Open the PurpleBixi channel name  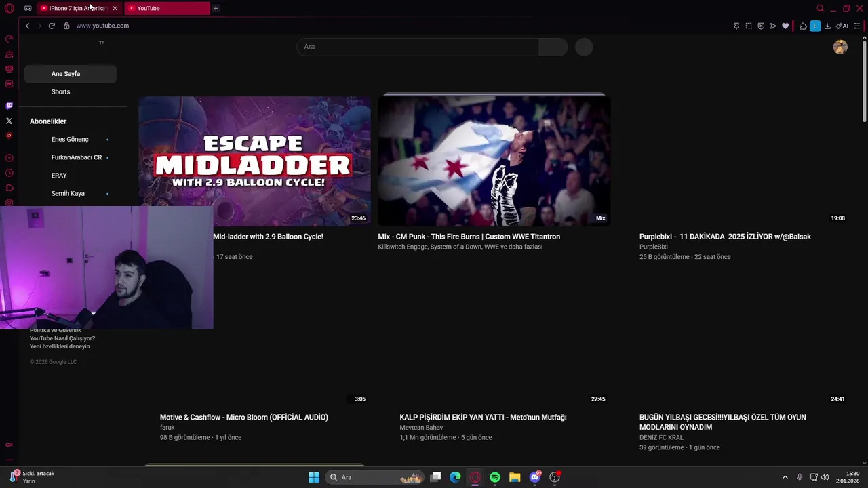tap(654, 247)
